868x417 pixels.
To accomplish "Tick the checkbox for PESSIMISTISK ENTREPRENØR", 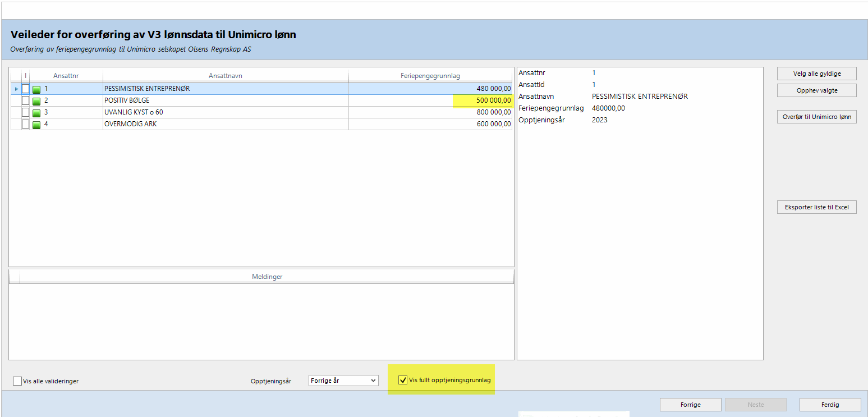I will (25, 89).
